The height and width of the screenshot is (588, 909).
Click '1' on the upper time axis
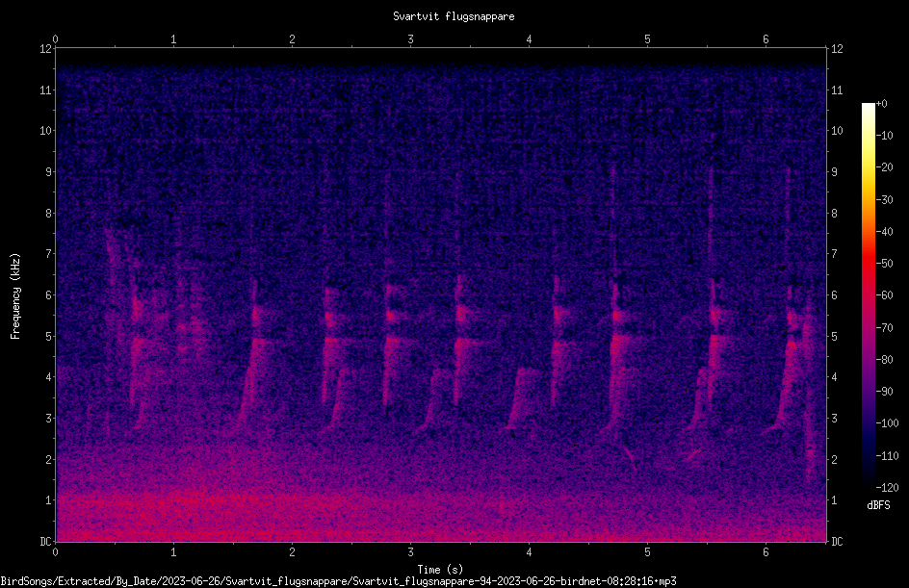click(x=173, y=39)
